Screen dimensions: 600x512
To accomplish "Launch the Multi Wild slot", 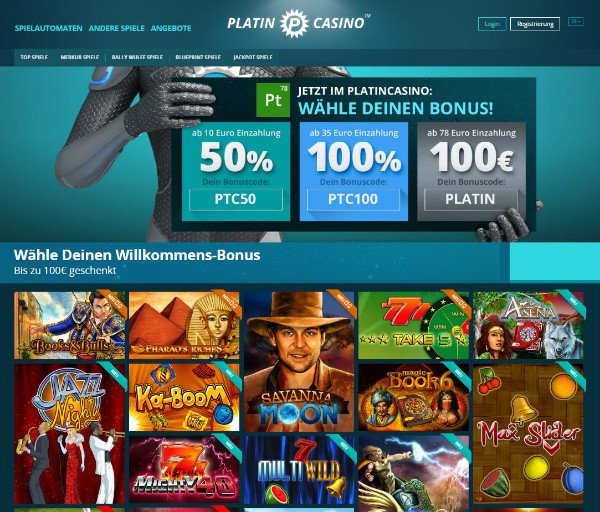I will click(x=299, y=470).
